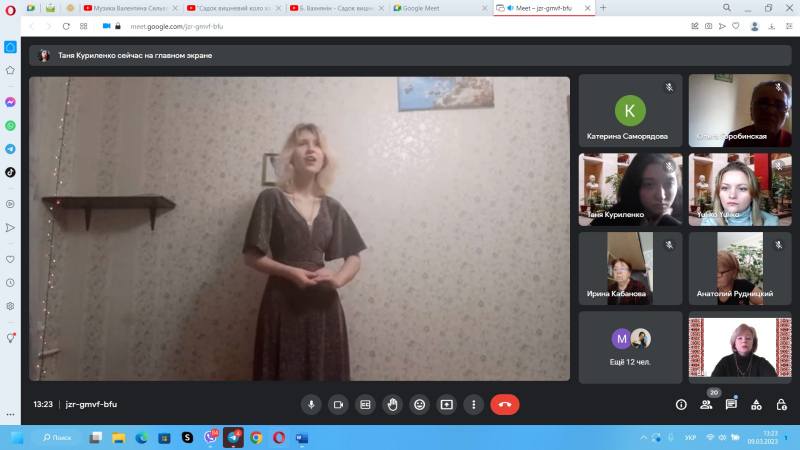Screen dimensions: 800x450
Task: Show hidden system tray icons chevron
Action: pyautogui.click(x=643, y=438)
